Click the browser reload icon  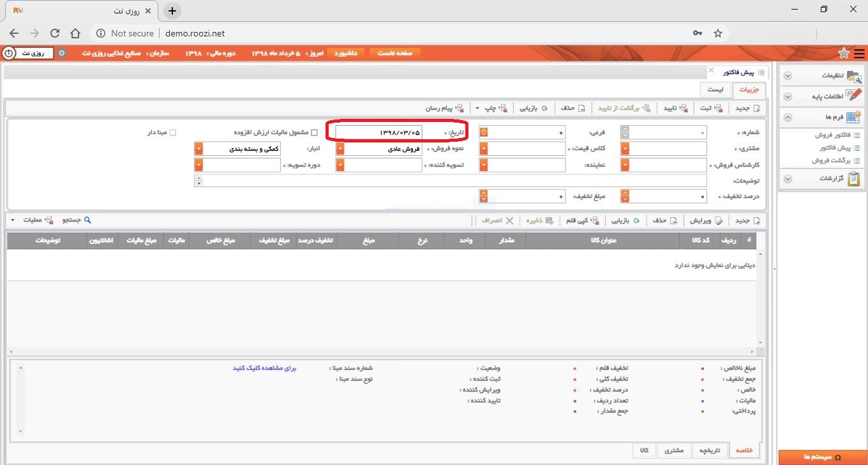55,33
